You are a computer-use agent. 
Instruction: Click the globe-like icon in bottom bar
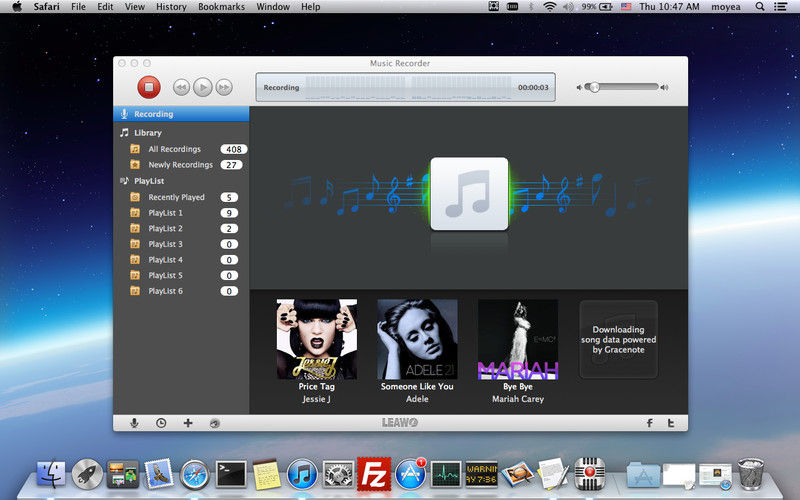point(215,423)
